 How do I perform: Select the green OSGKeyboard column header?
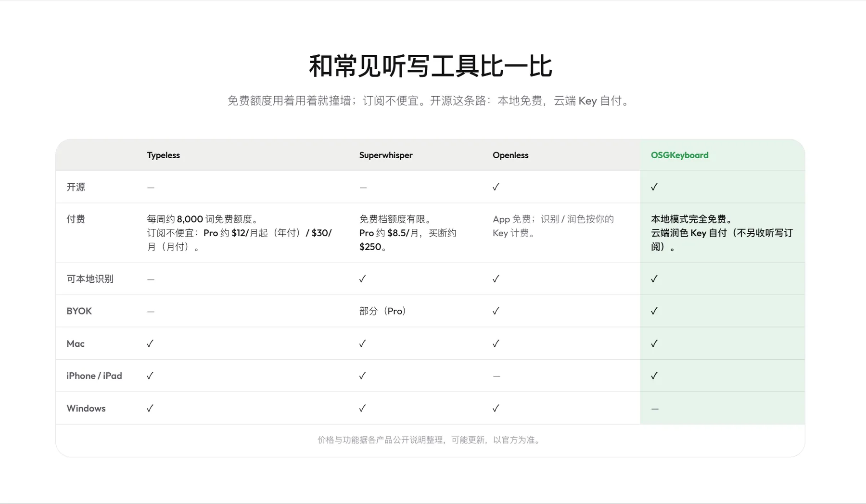[x=679, y=155]
